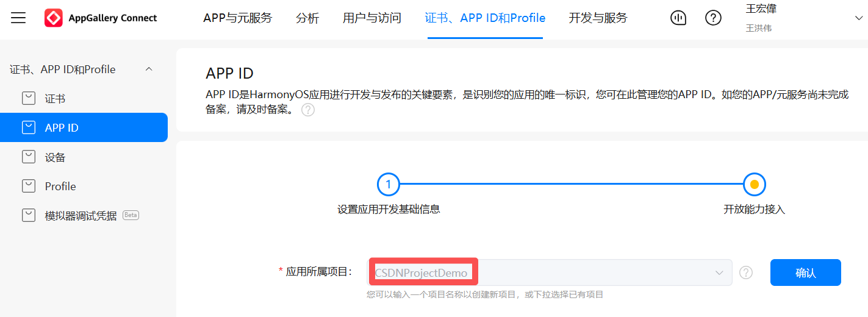868x317 pixels.
Task: Open the help question mark icon in header
Action: [713, 18]
